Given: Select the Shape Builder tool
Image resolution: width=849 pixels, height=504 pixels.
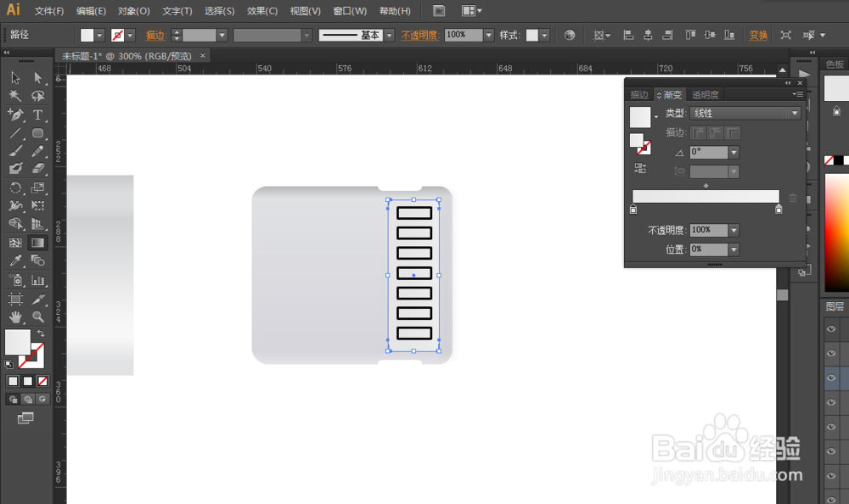Looking at the screenshot, I should click(x=15, y=224).
